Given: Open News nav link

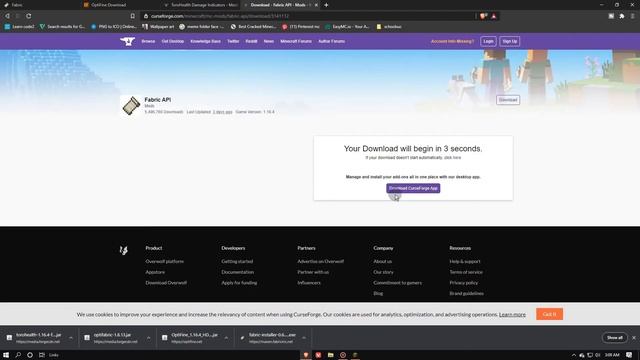Looking at the screenshot, I should pyautogui.click(x=269, y=41).
